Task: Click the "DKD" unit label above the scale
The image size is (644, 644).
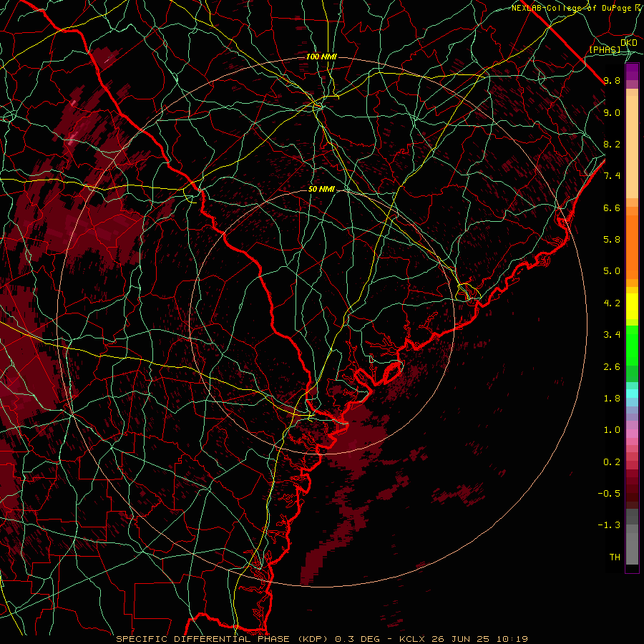Action: [628, 42]
